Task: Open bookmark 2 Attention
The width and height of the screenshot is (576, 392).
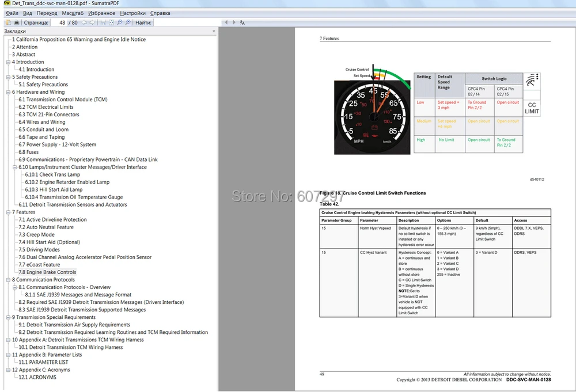Action: coord(25,47)
